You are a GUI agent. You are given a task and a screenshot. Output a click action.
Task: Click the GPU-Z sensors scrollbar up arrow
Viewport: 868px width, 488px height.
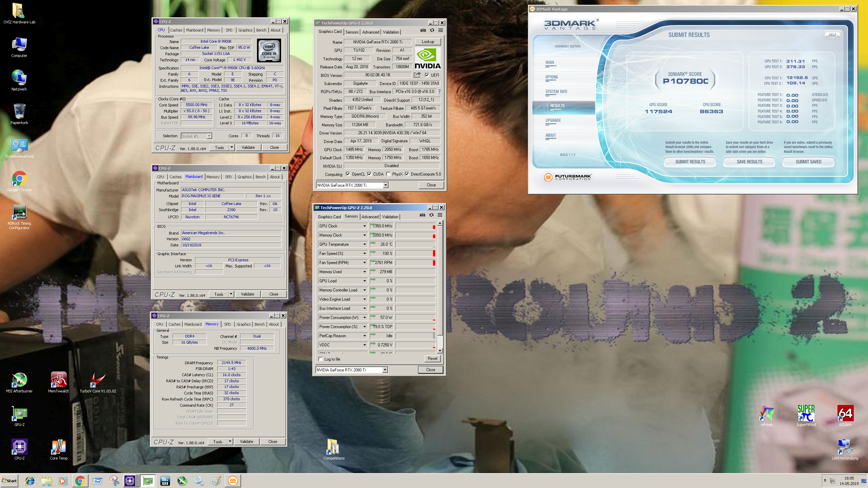pyautogui.click(x=440, y=223)
